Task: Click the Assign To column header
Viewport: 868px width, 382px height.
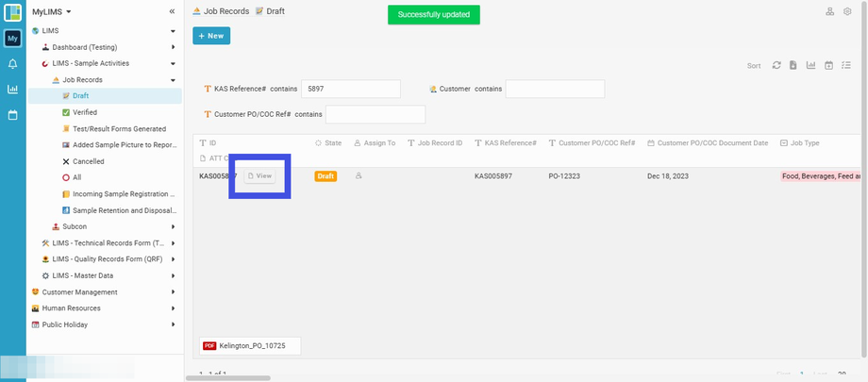Action: (375, 142)
